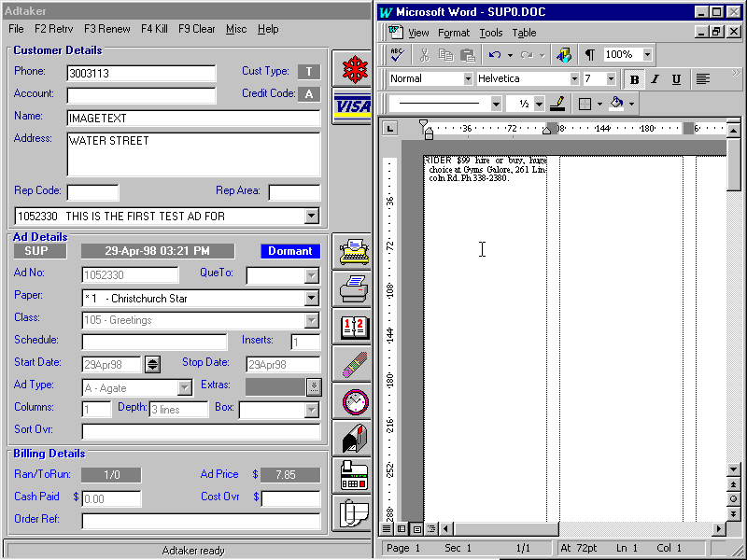Toggle Italic formatting in Word
The width and height of the screenshot is (747, 560).
click(x=655, y=79)
